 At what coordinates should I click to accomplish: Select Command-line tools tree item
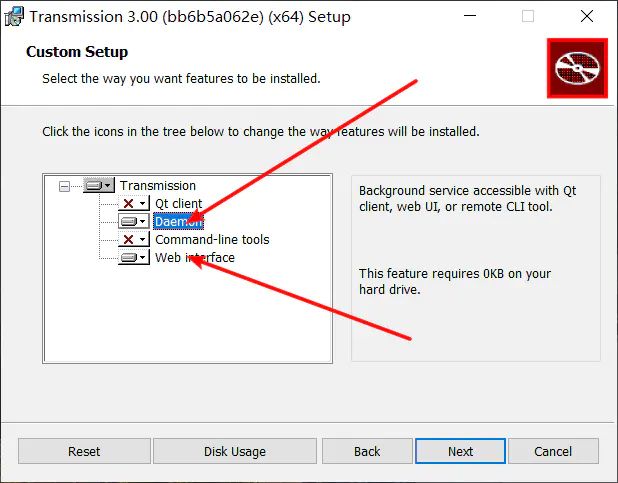click(x=211, y=240)
